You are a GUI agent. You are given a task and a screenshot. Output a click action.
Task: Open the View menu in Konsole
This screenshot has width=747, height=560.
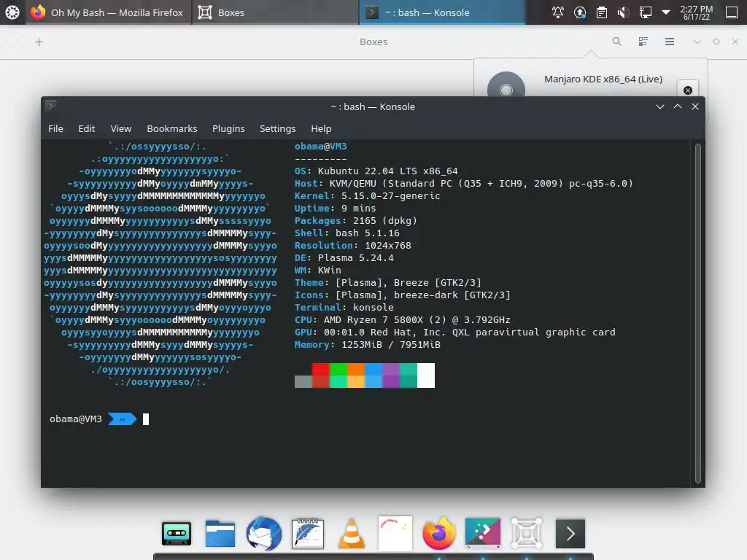pos(121,128)
